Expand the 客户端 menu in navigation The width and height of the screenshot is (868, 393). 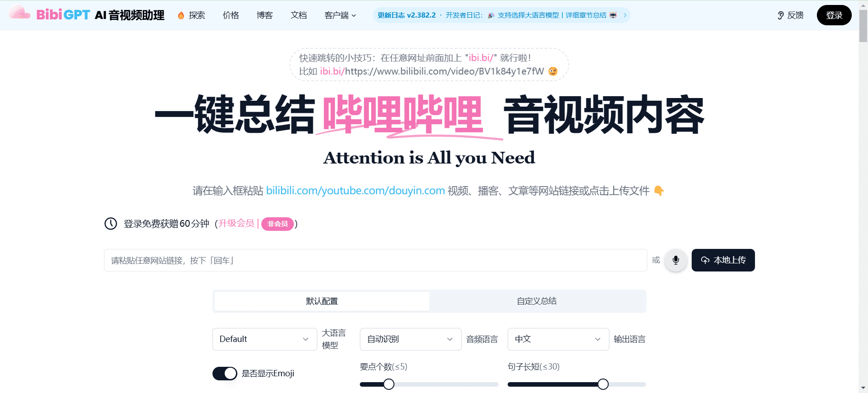point(340,15)
